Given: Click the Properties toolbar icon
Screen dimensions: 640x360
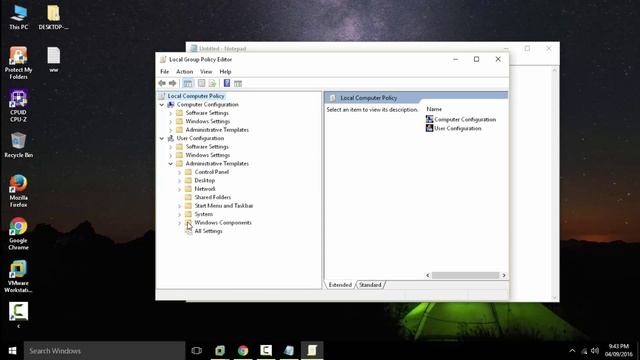Looking at the screenshot, I should click(x=202, y=83).
